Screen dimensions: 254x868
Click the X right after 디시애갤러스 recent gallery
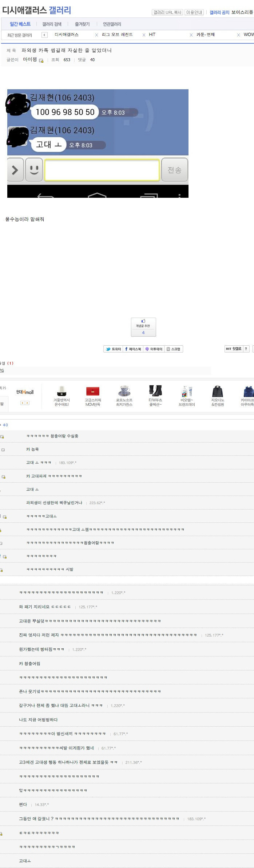(x=96, y=35)
